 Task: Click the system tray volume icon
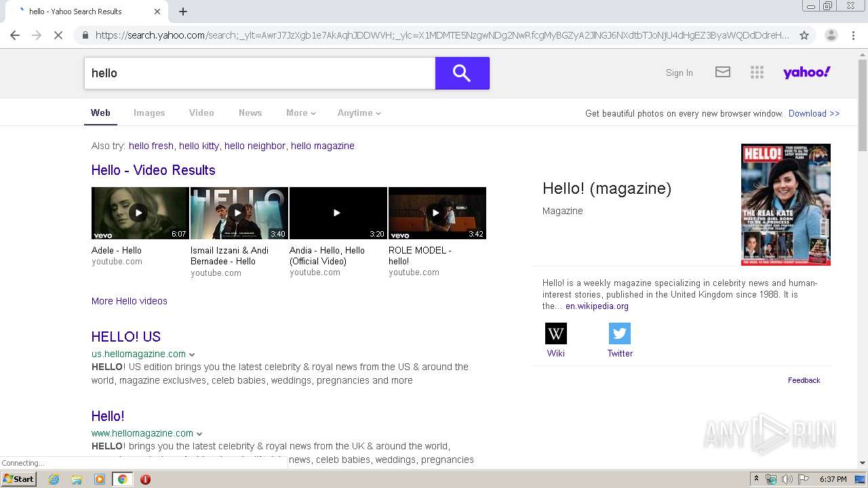coord(787,479)
